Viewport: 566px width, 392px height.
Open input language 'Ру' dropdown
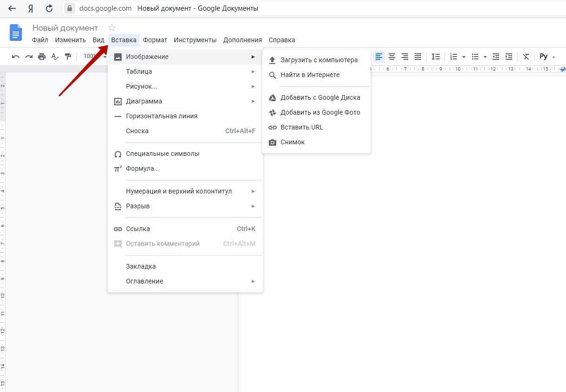[547, 57]
